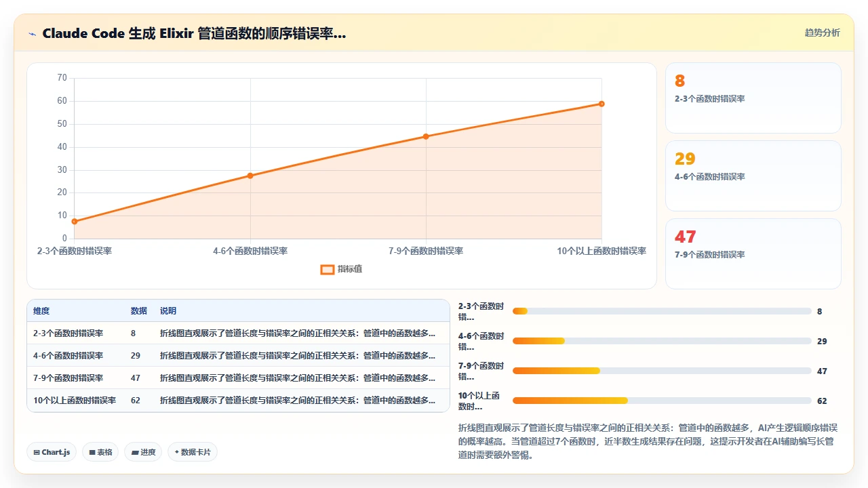This screenshot has height=488, width=868.
Task: Select table cell 2-3个函数时错误率
Action: pos(68,333)
